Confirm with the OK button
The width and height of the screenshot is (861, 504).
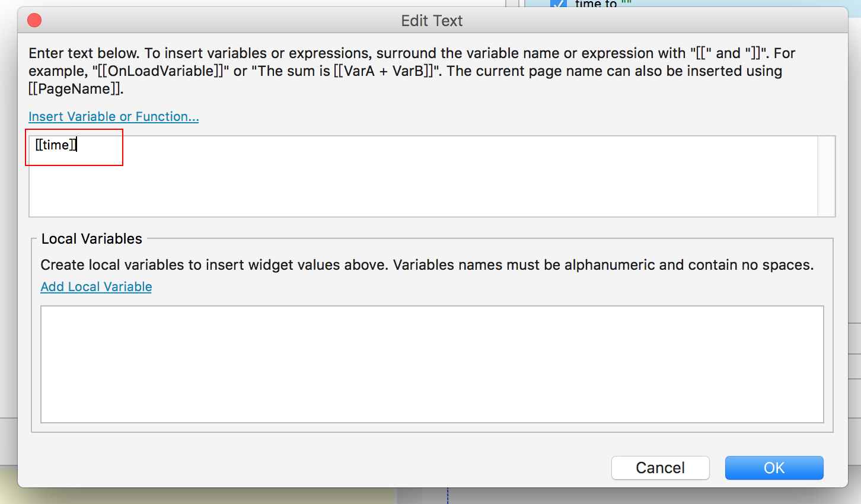pyautogui.click(x=774, y=468)
